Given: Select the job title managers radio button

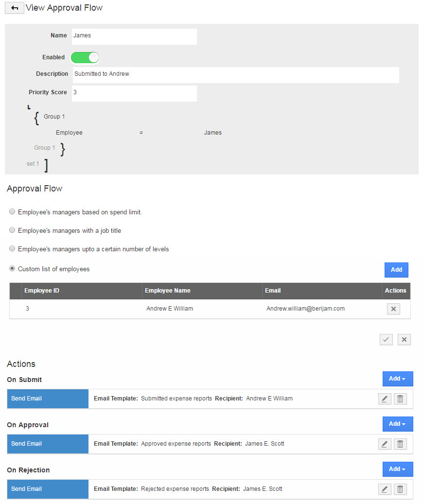Looking at the screenshot, I should coord(12,230).
